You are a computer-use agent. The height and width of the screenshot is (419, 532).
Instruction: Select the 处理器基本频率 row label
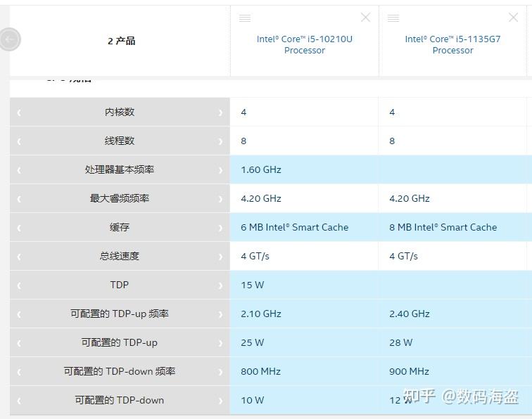pos(120,169)
